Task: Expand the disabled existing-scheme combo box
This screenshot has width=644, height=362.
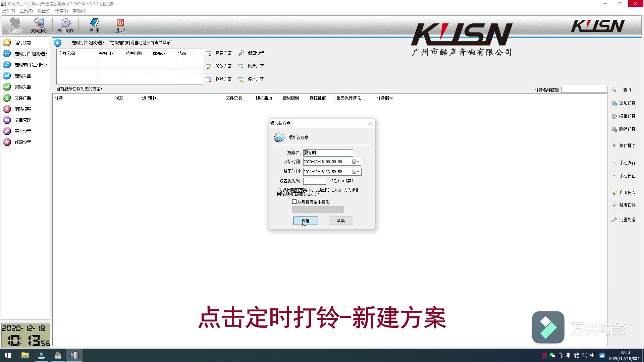Action: [x=318, y=210]
